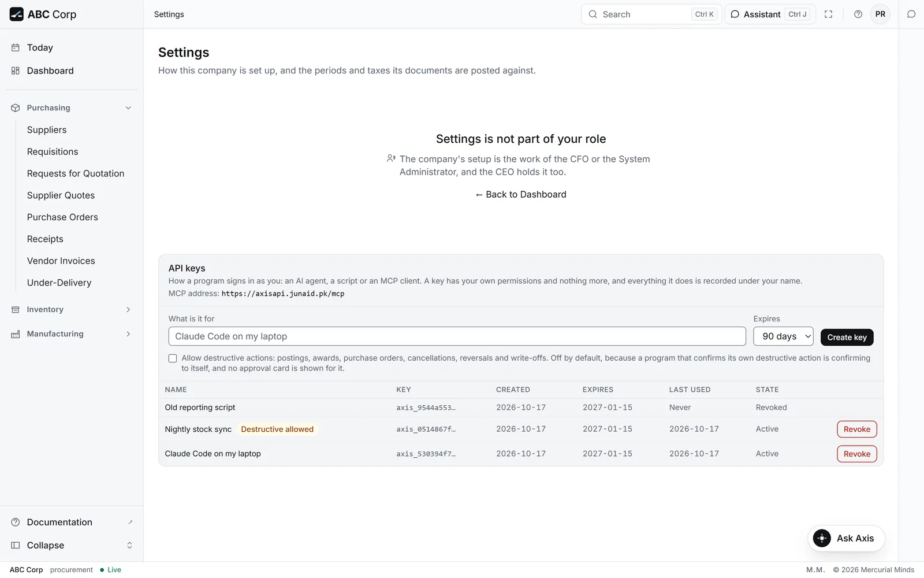The image size is (924, 578).
Task: Click the Destructive allowed badge
Action: point(277,429)
